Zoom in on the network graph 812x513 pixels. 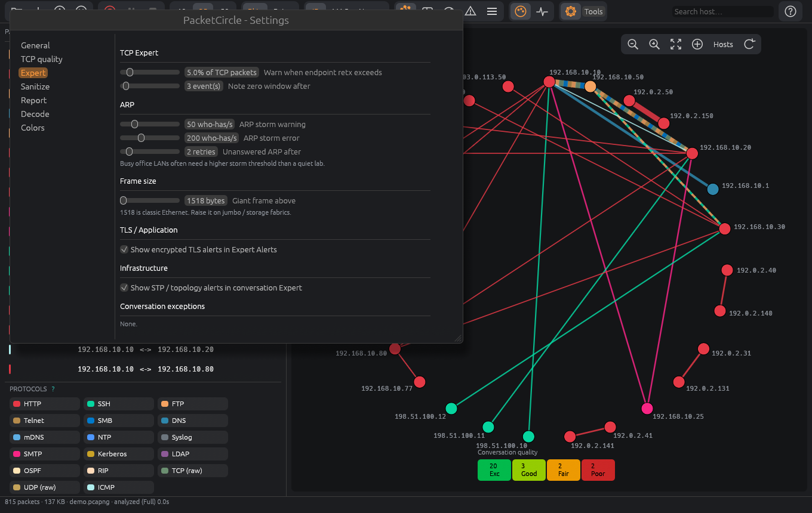tap(654, 44)
